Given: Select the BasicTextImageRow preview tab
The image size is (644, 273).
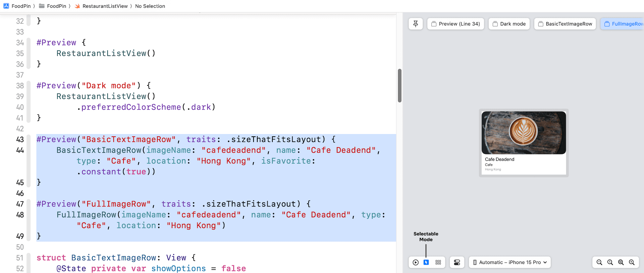Looking at the screenshot, I should (x=565, y=24).
